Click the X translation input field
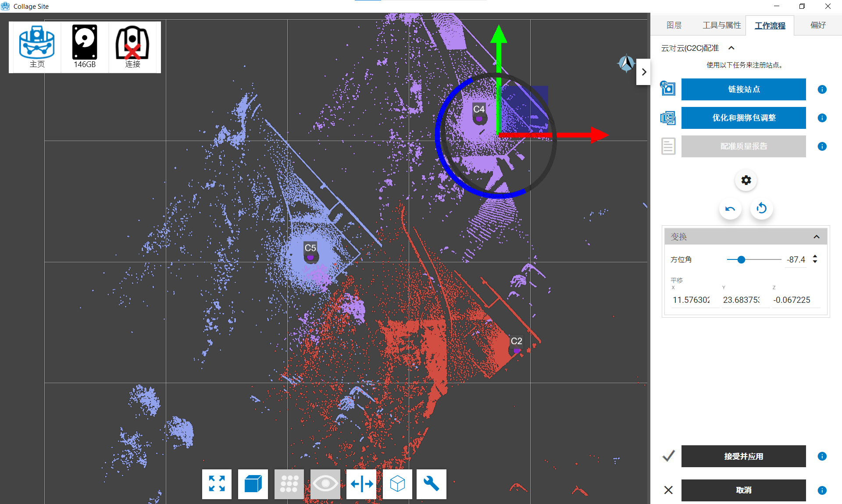 (x=692, y=300)
